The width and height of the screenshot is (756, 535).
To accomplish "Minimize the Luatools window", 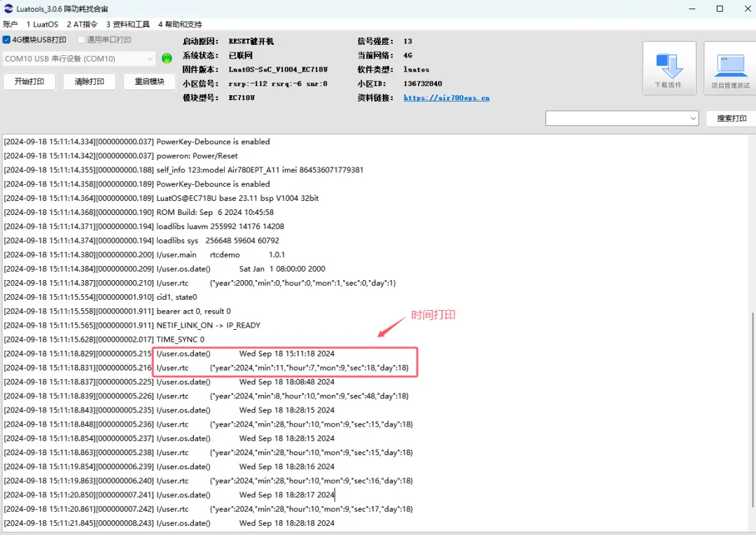I will [x=692, y=8].
